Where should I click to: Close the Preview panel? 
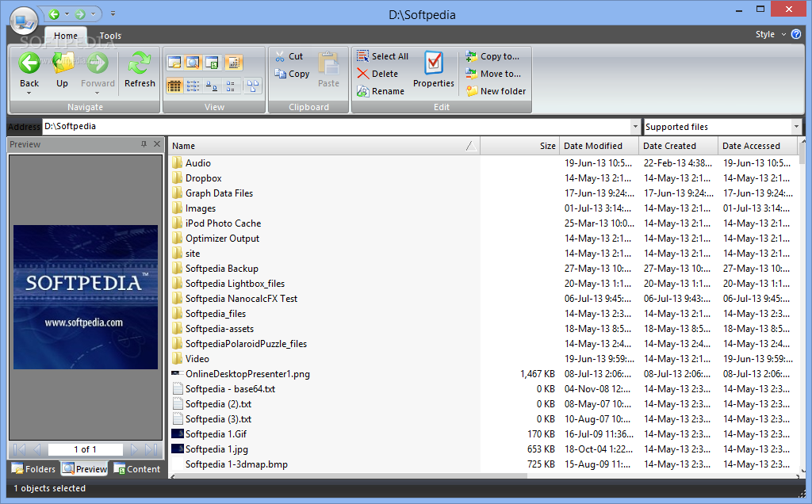coord(157,144)
